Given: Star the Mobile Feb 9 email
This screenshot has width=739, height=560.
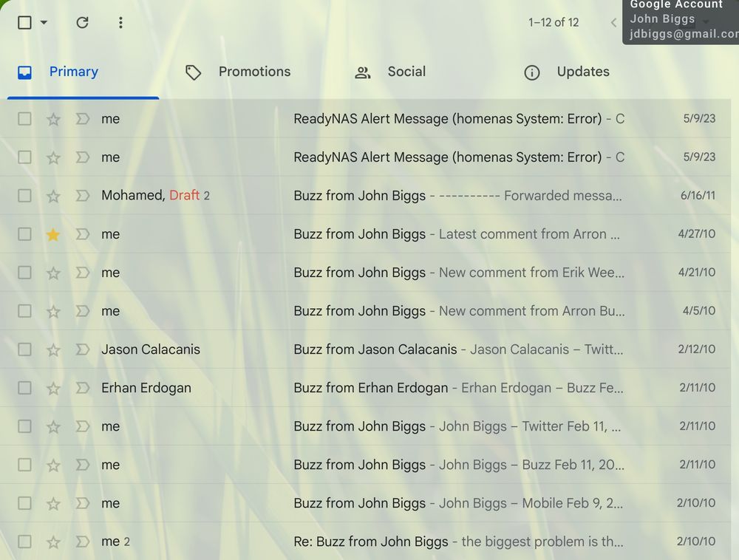Looking at the screenshot, I should (53, 504).
